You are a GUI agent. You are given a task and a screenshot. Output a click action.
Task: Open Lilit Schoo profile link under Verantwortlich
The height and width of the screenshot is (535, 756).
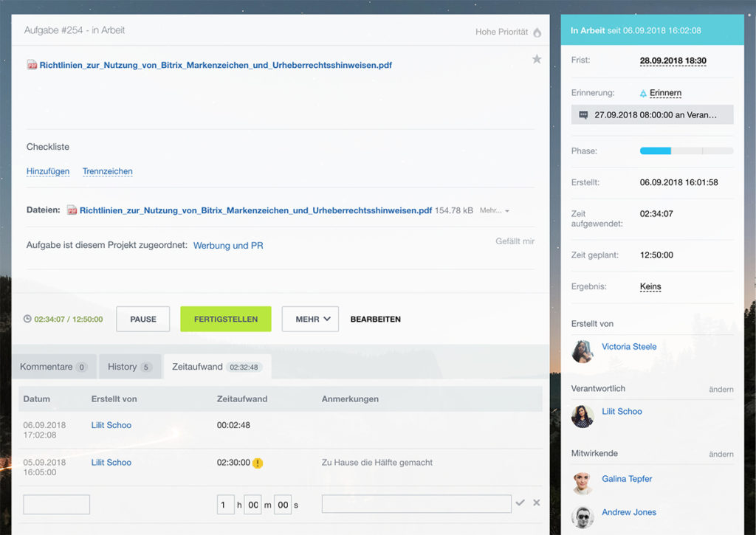(x=622, y=411)
